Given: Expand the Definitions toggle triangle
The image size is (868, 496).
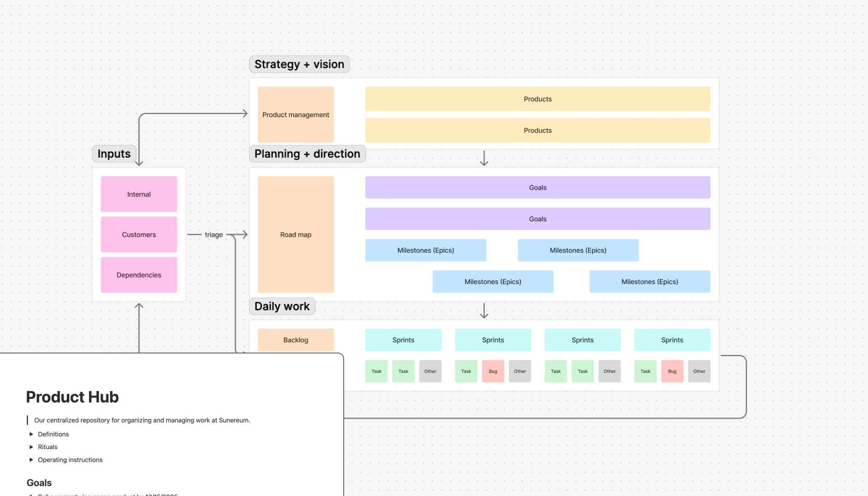Looking at the screenshot, I should (31, 434).
